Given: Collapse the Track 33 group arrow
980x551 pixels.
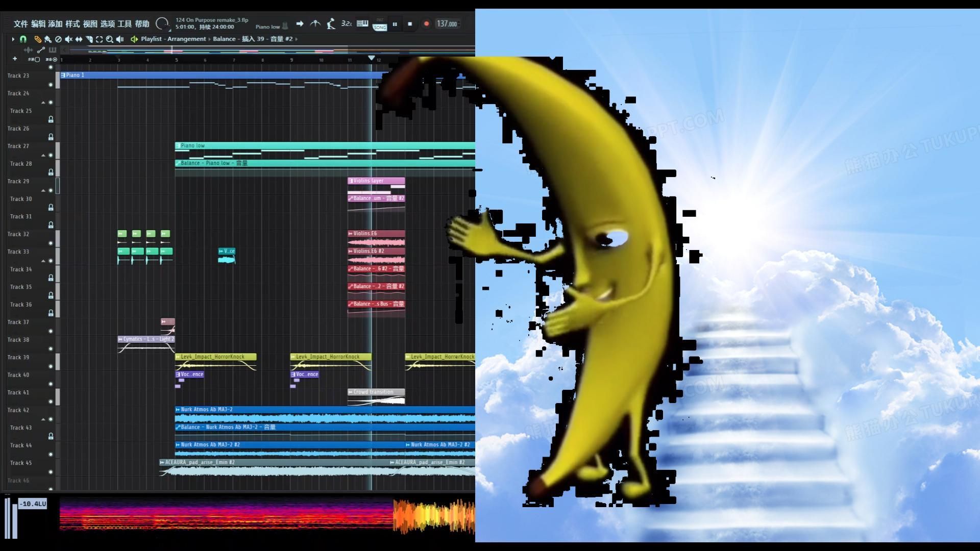Looking at the screenshot, I should [x=43, y=261].
